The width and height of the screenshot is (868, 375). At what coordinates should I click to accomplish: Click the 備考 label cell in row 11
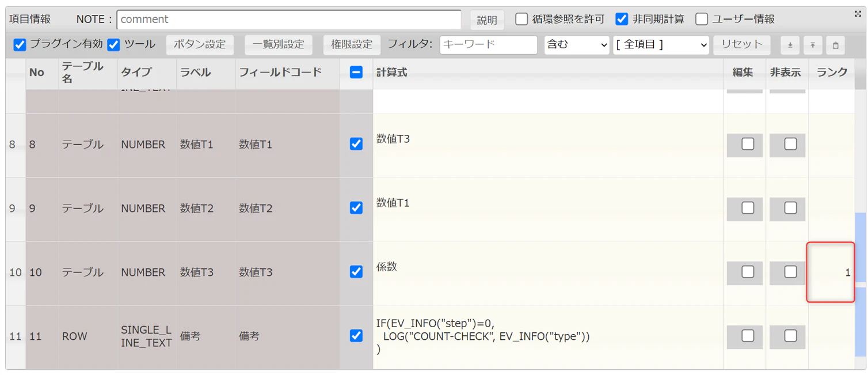[206, 336]
